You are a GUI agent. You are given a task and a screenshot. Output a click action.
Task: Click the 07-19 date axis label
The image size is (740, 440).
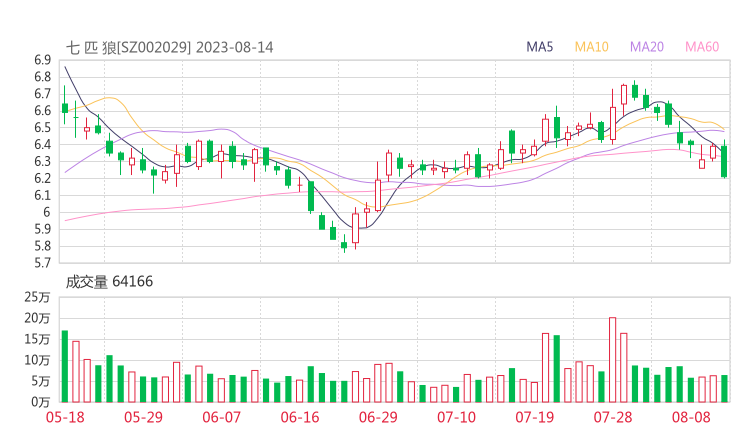pyautogui.click(x=534, y=417)
